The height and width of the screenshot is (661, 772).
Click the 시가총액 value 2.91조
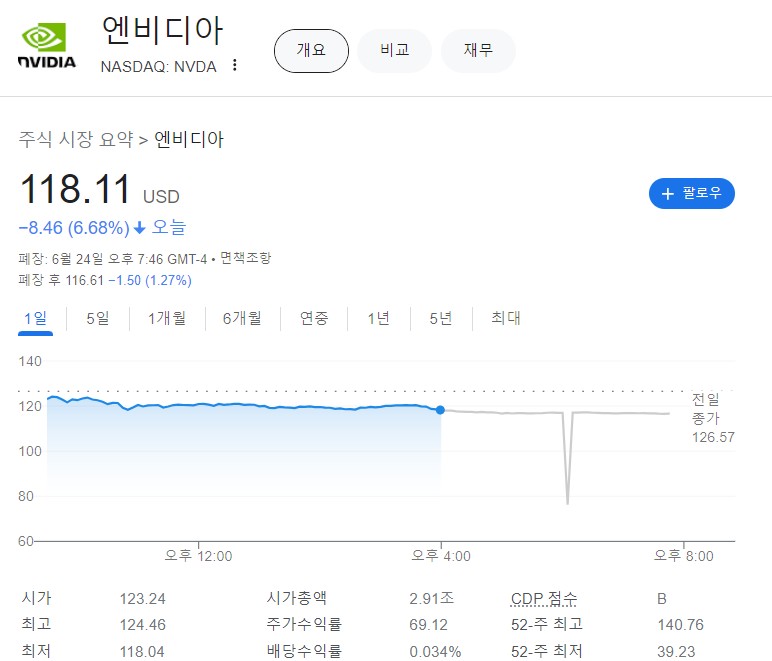(431, 598)
